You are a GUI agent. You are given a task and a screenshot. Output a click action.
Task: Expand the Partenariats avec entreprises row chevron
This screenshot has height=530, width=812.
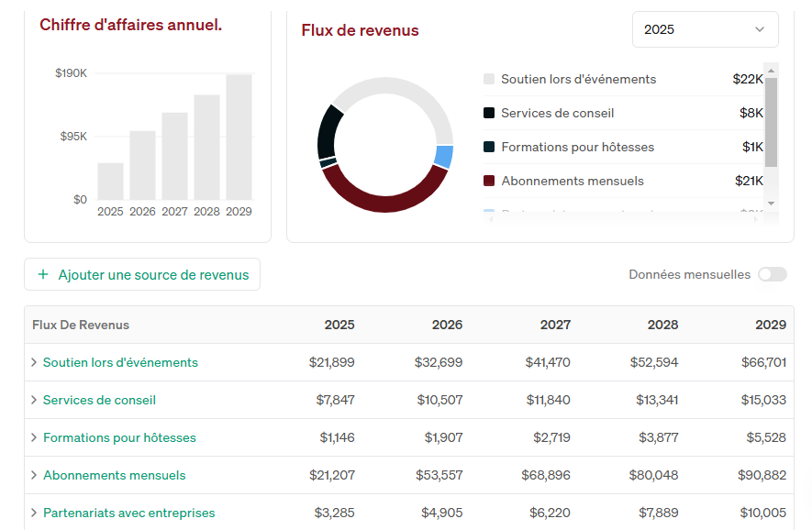34,513
